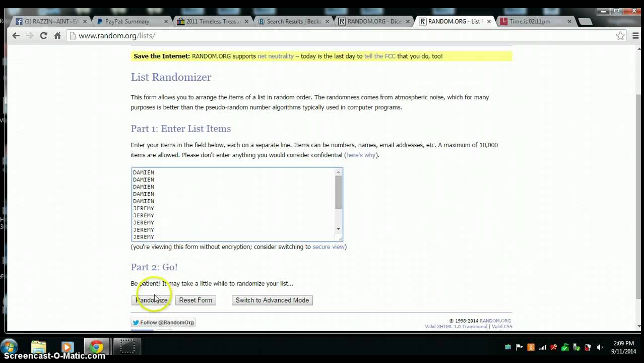The image size is (644, 363).
Task: Open a new browser tab
Action: (x=585, y=22)
